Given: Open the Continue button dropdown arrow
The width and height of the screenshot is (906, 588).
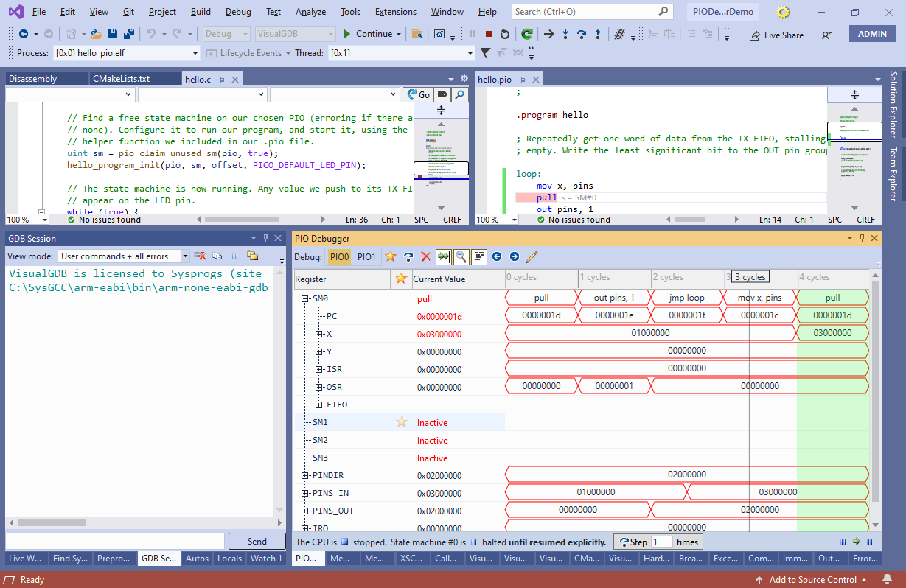Looking at the screenshot, I should click(x=399, y=34).
